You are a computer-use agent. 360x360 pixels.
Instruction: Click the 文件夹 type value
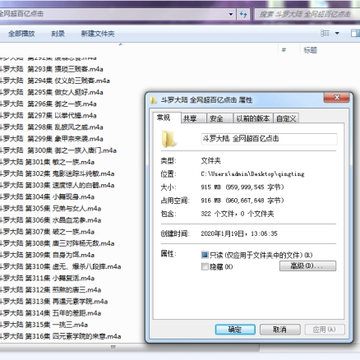coord(211,161)
